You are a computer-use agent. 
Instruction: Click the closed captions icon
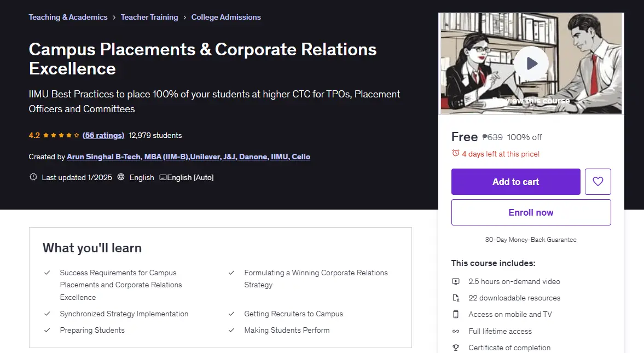(163, 177)
